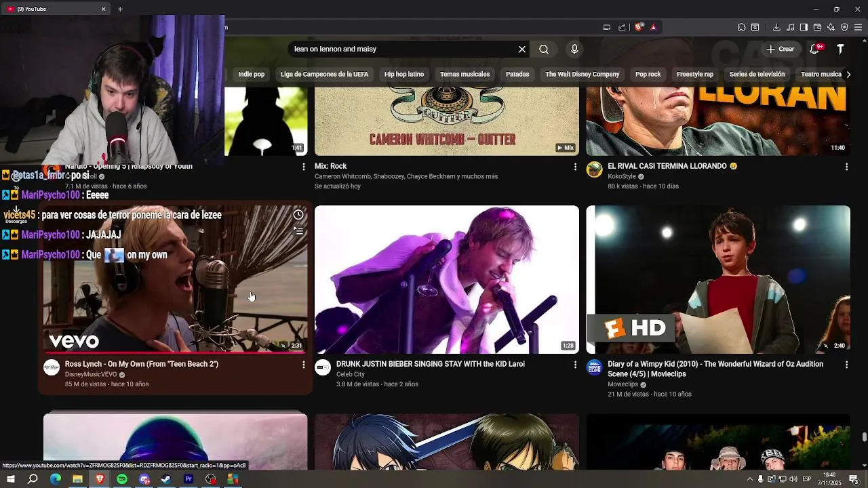Screen dimensions: 868x488
Task: Close the YouTube browser tab
Action: 104,9
